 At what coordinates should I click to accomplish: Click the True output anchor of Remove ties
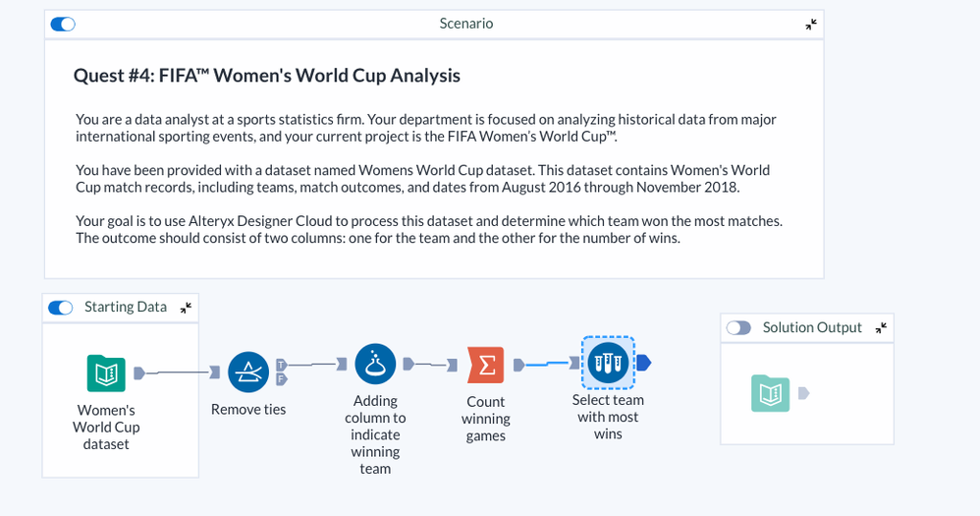pos(282,364)
